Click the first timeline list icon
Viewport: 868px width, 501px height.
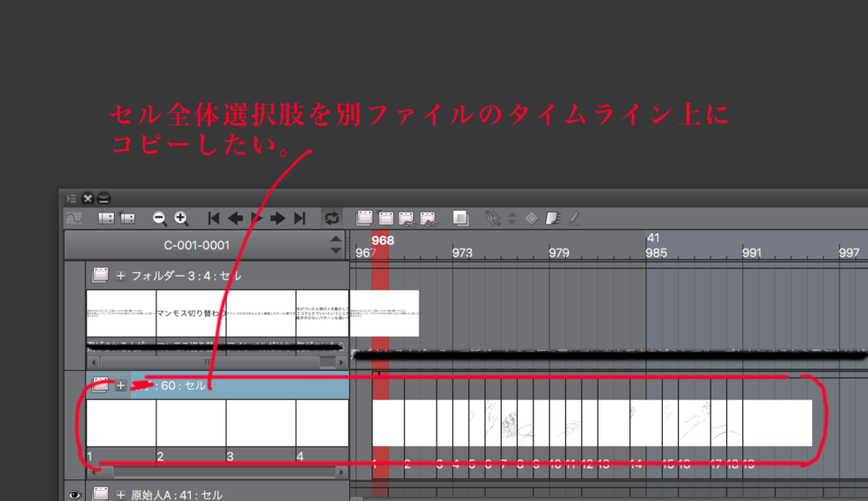pos(106,218)
